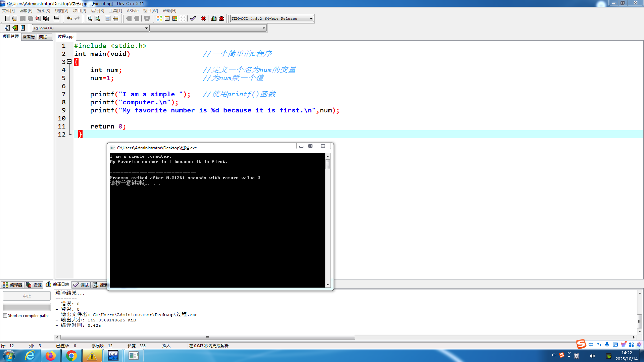
Task: Click the compile log scroll right arrow
Action: [634, 337]
